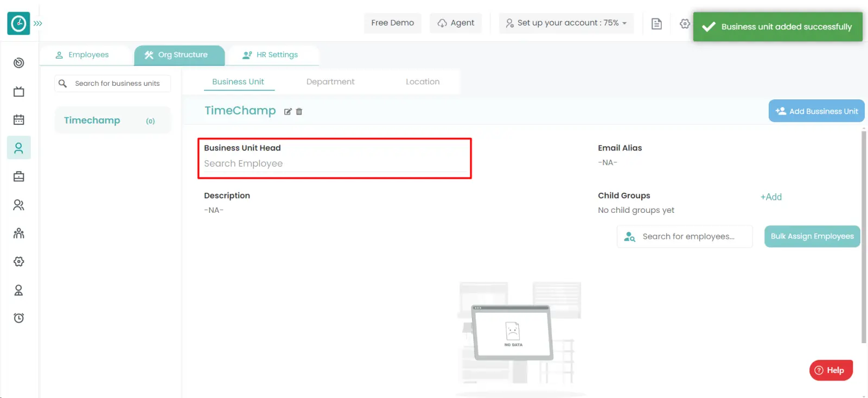
Task: Click the Description -NA- value
Action: [214, 210]
